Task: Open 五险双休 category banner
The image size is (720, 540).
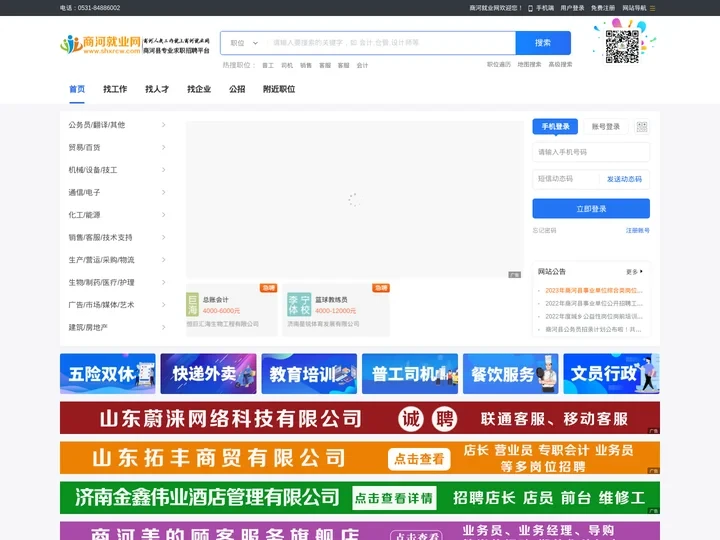Action: point(107,374)
